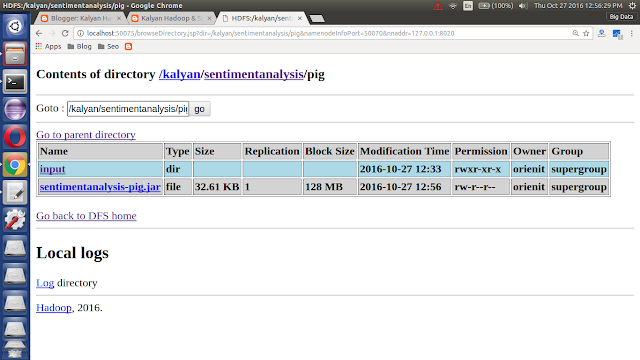Follow the /kalyan directory link
The image size is (640, 360).
[x=180, y=74]
